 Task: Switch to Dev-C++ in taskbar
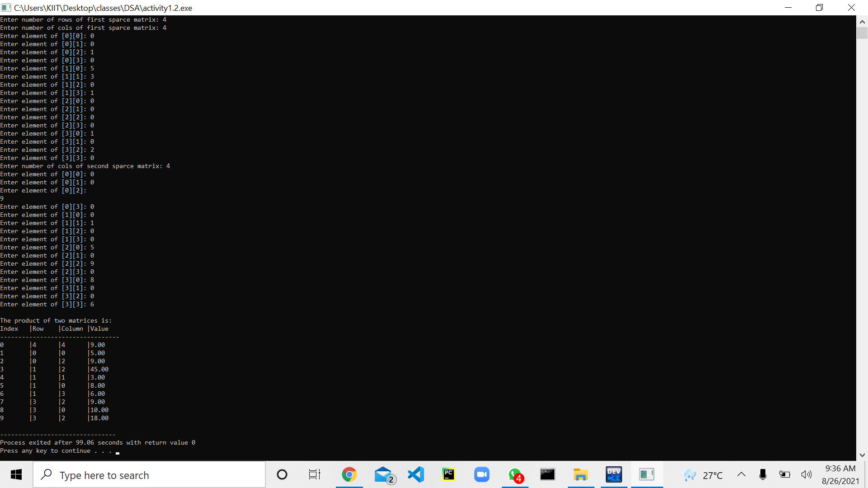coord(613,474)
